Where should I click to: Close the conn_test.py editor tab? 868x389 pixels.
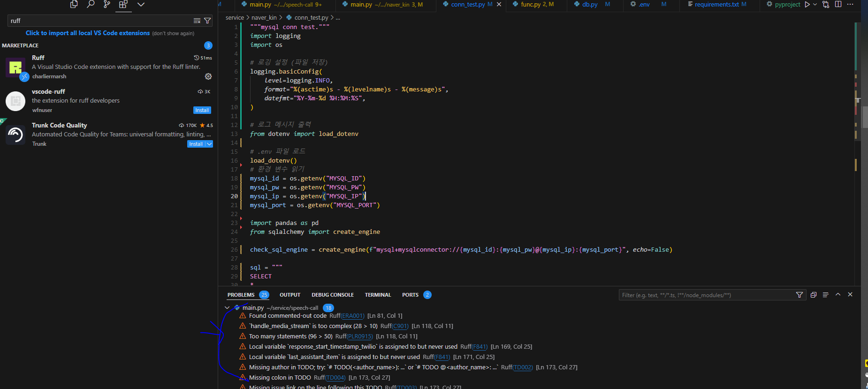coord(499,4)
